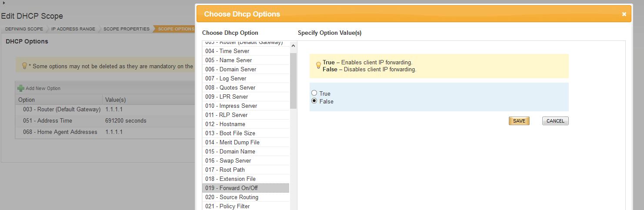Choose 020 - Source Routing option
The height and width of the screenshot is (210, 644).
tap(246, 197)
